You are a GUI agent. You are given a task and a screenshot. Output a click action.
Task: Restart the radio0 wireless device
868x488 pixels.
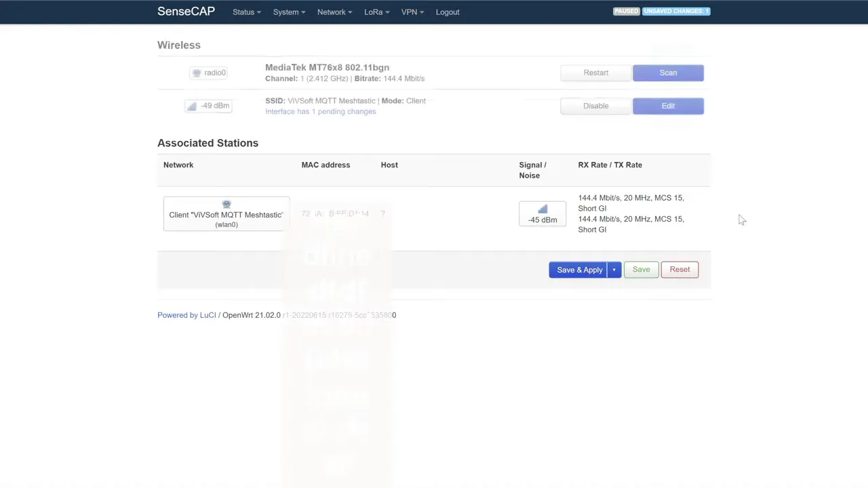[596, 73]
